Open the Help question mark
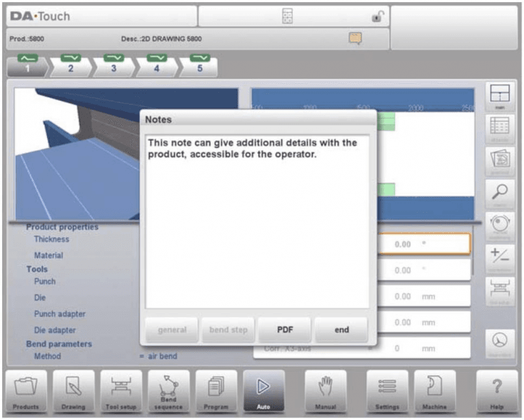524x420 pixels. [497, 392]
